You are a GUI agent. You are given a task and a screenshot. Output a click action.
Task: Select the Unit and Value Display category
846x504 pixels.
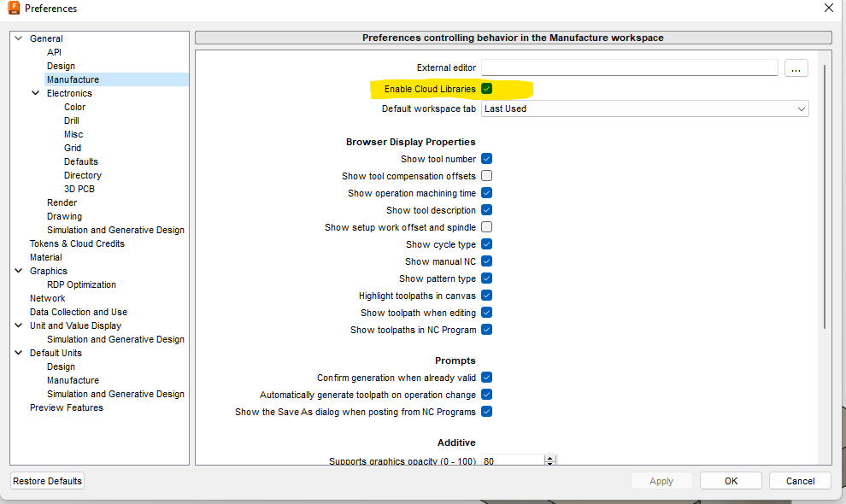[75, 325]
